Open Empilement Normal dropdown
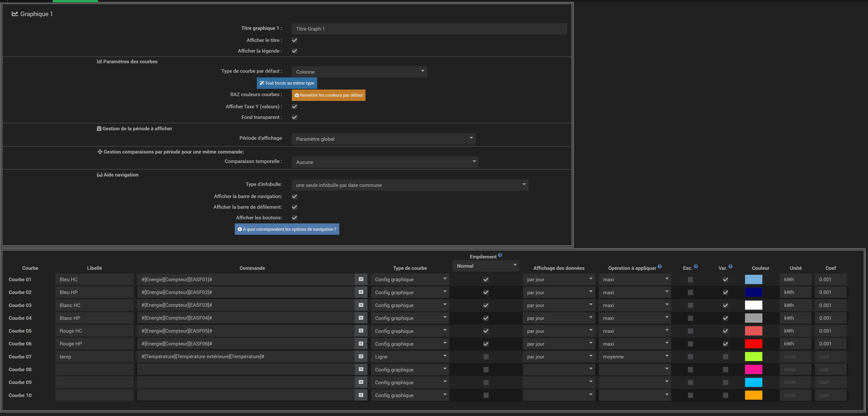868x416 pixels. click(486, 266)
